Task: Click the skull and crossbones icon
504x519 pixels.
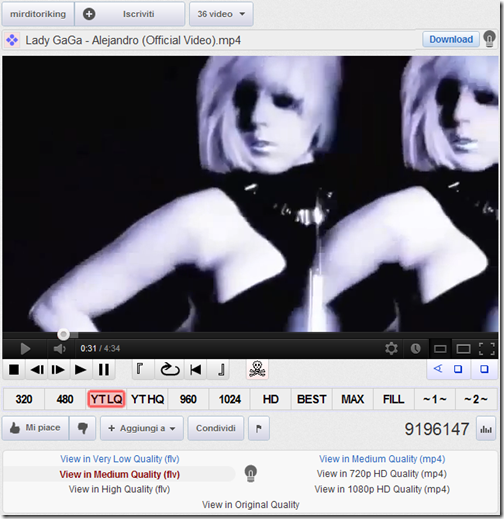Action: [x=257, y=369]
